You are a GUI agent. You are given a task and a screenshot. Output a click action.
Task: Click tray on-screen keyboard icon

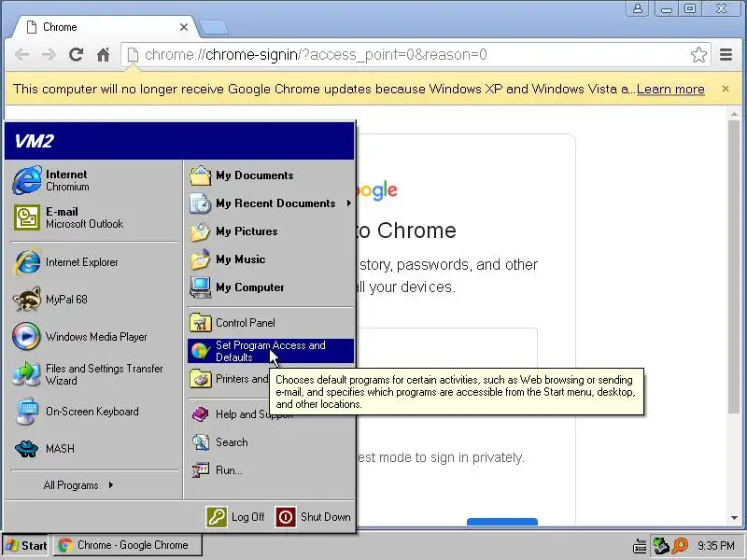coord(640,546)
